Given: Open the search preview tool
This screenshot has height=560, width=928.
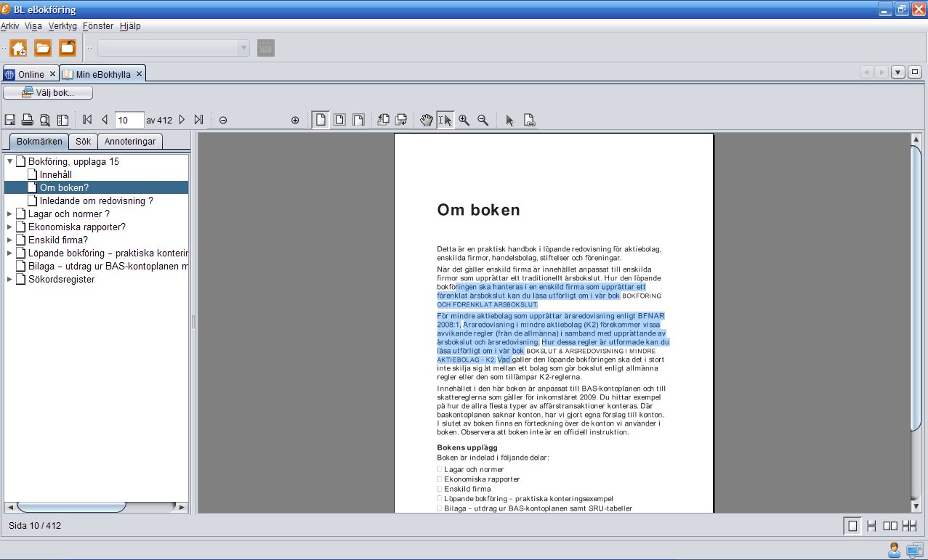Looking at the screenshot, I should (x=44, y=119).
